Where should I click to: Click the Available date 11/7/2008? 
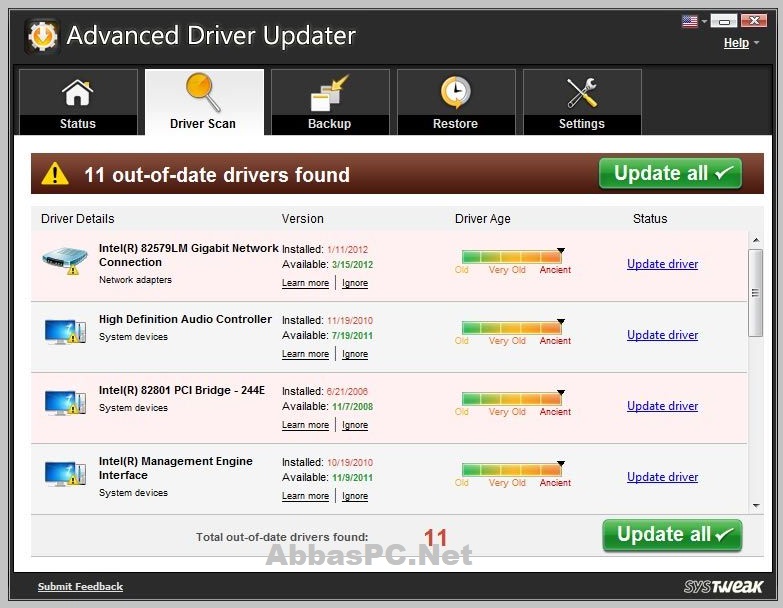pos(353,406)
